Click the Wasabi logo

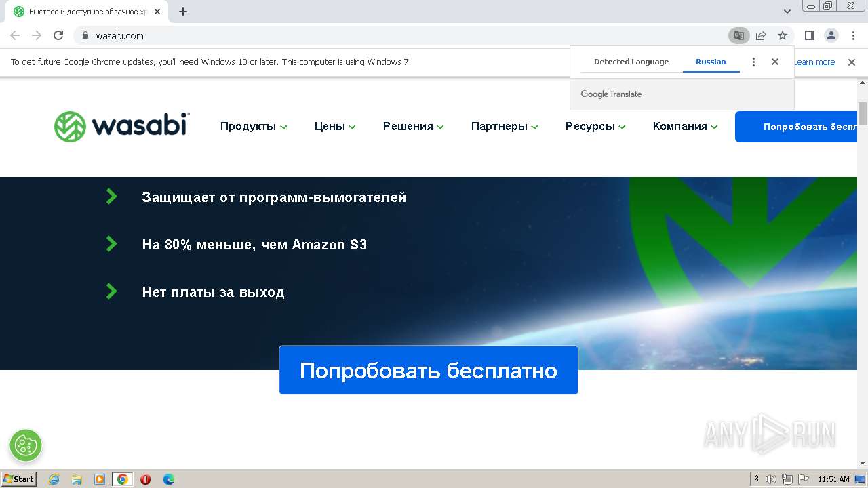point(122,127)
